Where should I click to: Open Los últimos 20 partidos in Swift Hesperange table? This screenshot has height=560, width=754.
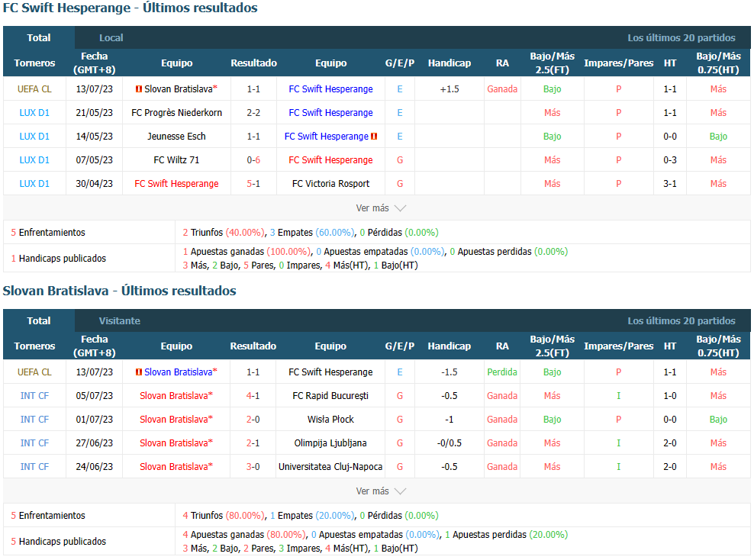pyautogui.click(x=681, y=37)
